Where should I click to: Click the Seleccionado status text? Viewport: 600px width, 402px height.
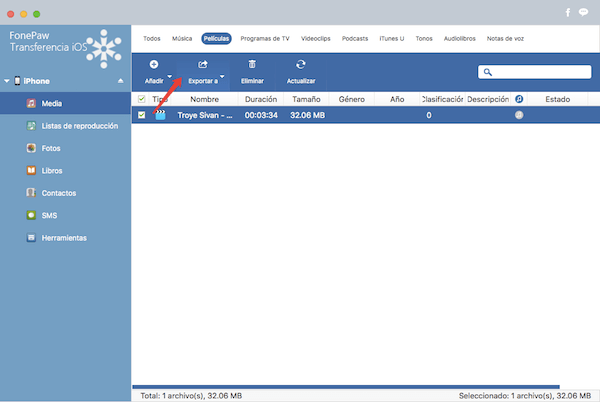pyautogui.click(x=525, y=396)
